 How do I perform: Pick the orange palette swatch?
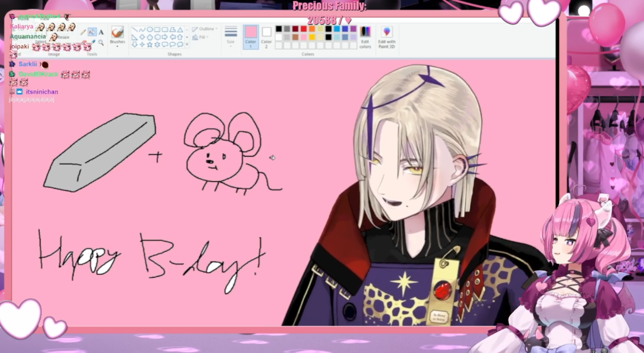point(312,29)
